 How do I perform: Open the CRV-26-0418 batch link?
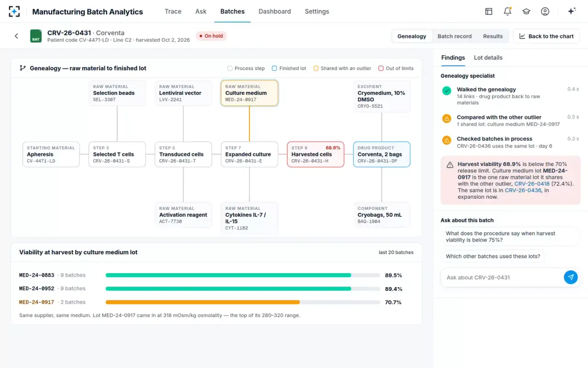coord(532,184)
